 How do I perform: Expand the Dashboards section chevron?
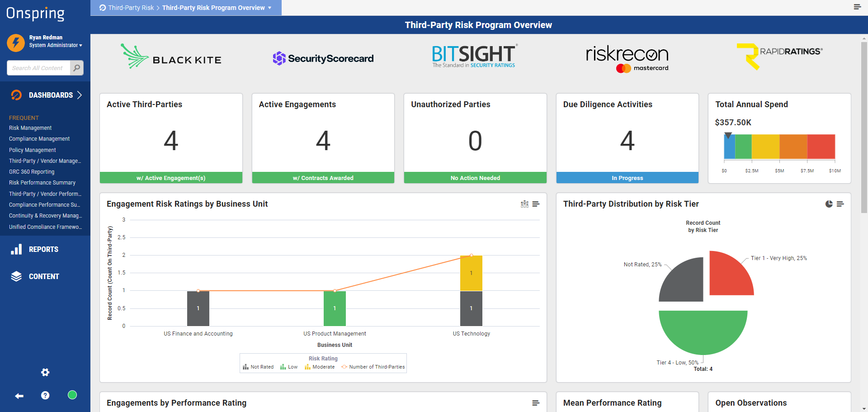coord(80,95)
